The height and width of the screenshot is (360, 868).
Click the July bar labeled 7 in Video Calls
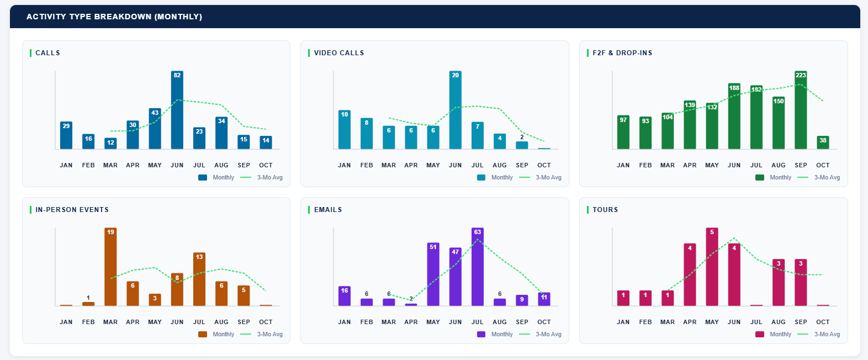coord(478,135)
